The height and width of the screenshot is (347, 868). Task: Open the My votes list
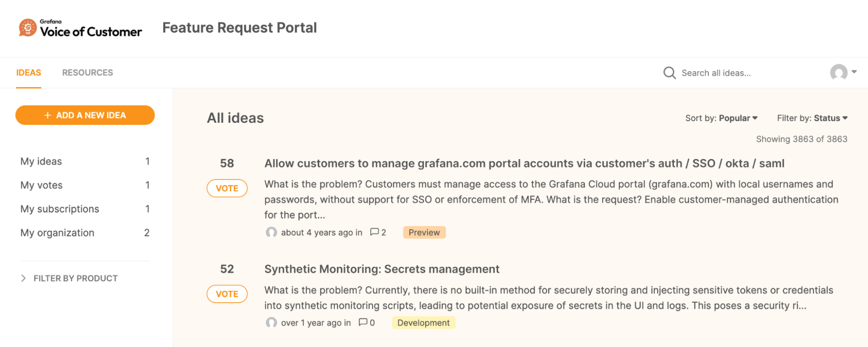(x=85, y=185)
